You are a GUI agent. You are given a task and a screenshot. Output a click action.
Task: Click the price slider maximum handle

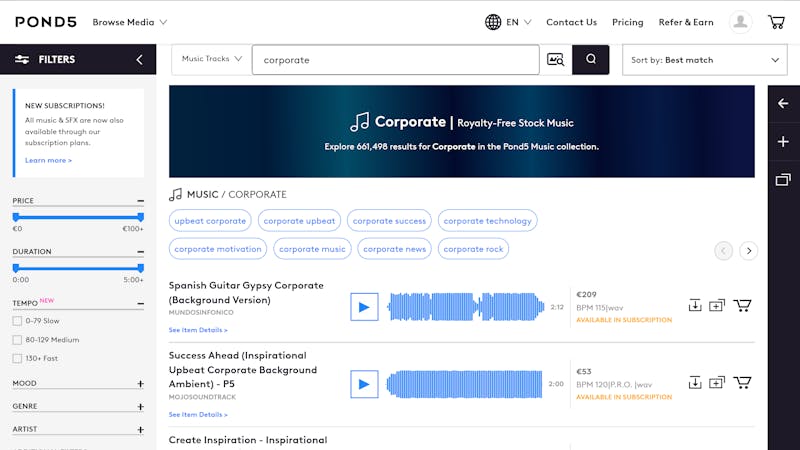point(140,217)
